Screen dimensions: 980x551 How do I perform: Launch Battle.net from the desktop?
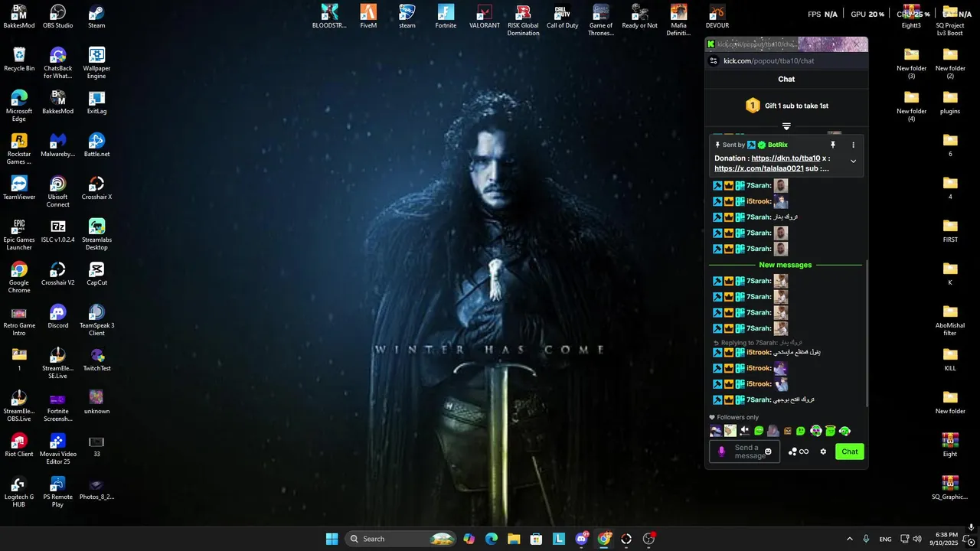[x=96, y=145]
